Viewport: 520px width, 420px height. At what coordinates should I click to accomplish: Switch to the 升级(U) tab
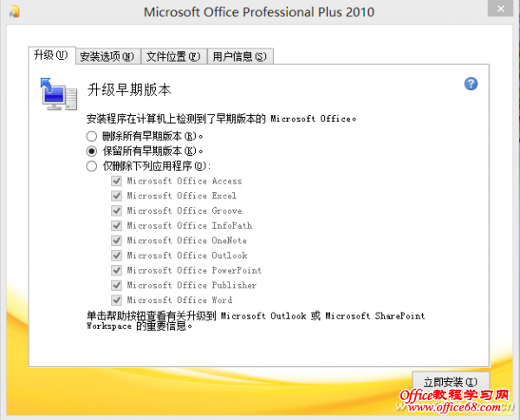tap(52, 55)
